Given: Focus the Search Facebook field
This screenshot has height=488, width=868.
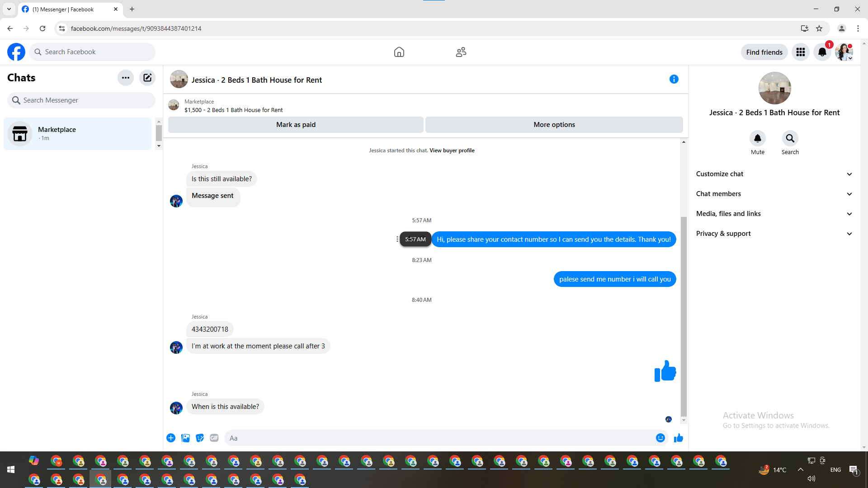Looking at the screenshot, I should pyautogui.click(x=92, y=52).
